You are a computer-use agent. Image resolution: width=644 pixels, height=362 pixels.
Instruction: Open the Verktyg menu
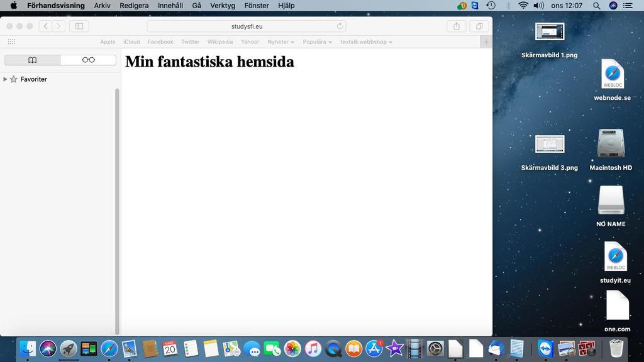point(223,5)
